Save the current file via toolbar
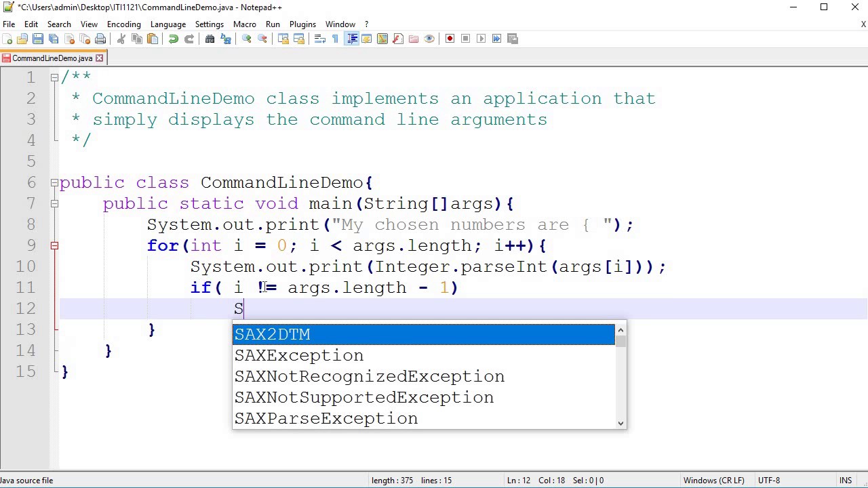The height and width of the screenshot is (488, 868). coord(38,39)
